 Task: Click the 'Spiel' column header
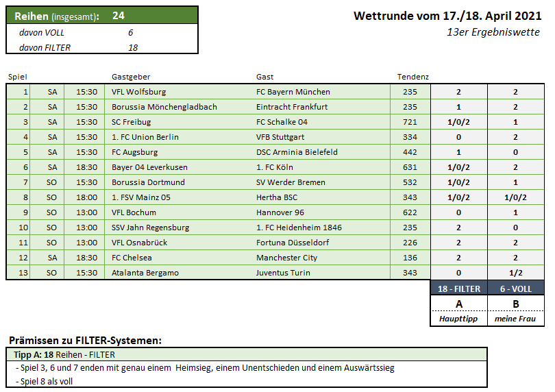pos(17,77)
